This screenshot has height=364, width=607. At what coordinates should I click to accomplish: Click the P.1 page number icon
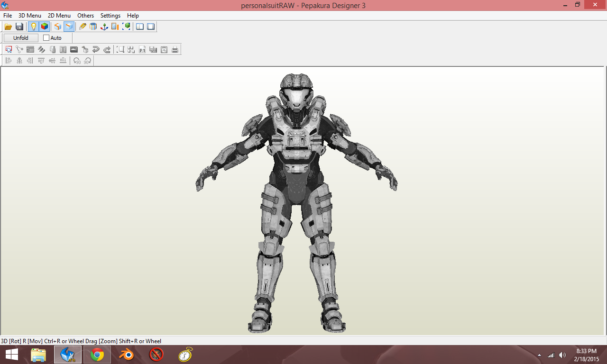(142, 49)
